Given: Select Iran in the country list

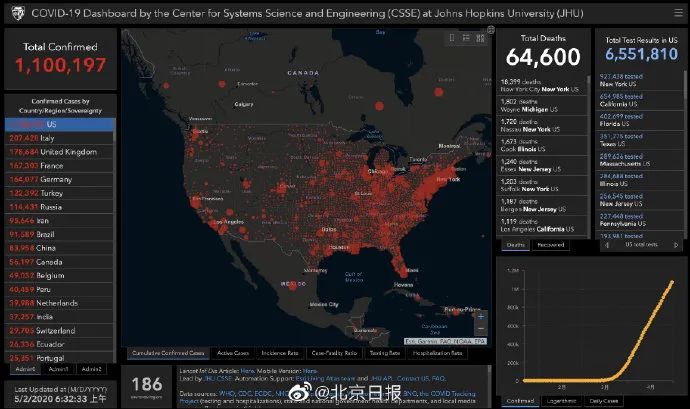Looking at the screenshot, I should [59, 221].
